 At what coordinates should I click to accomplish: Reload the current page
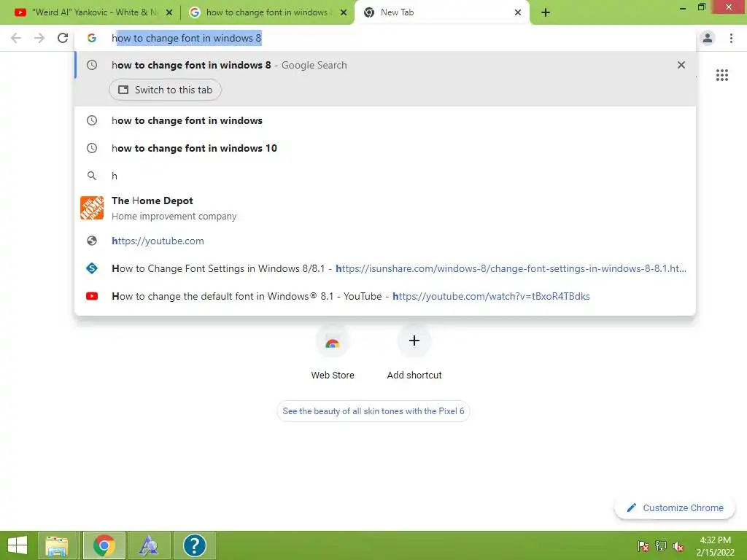[63, 38]
